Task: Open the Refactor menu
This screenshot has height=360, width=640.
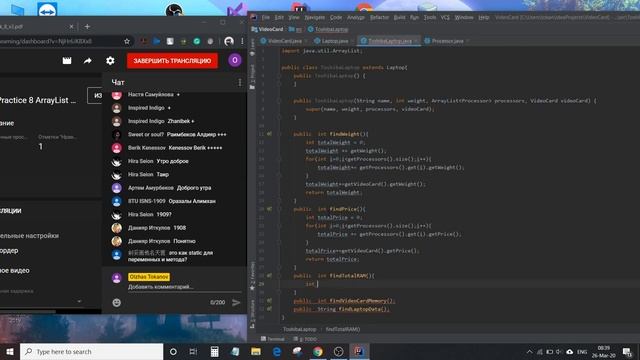Action: tap(379, 18)
